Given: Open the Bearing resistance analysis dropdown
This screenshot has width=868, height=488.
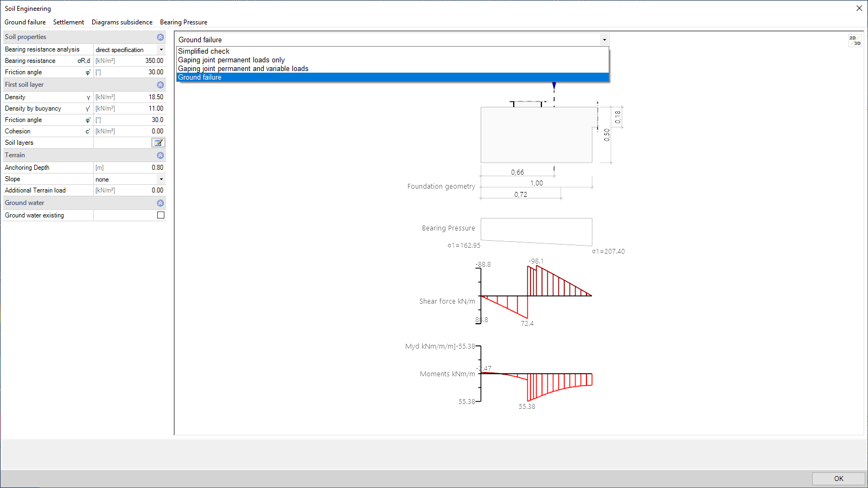Looking at the screenshot, I should [x=161, y=49].
